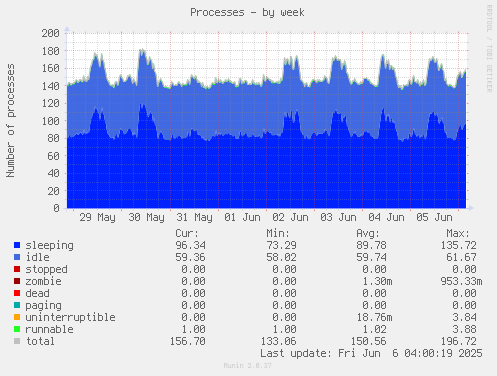
Task: Click the 'Cur:' column header
Action: tap(187, 233)
